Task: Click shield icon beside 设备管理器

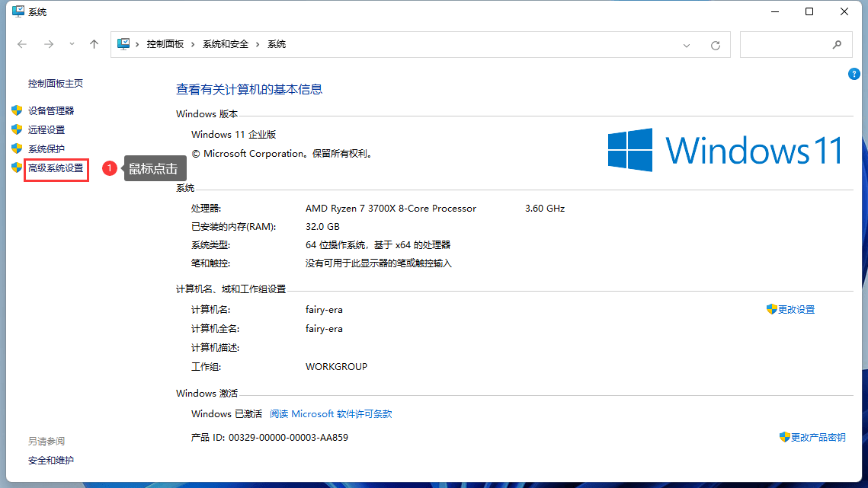Action: pos(17,110)
